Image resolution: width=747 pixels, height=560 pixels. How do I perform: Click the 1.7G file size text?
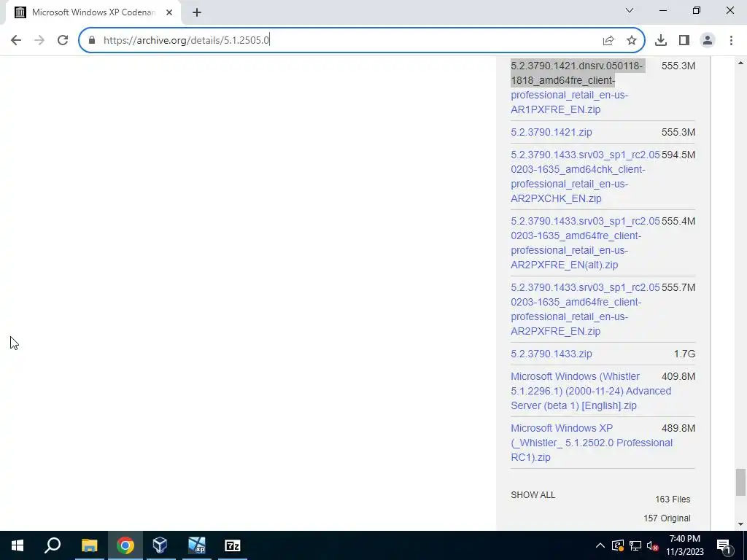(x=684, y=354)
